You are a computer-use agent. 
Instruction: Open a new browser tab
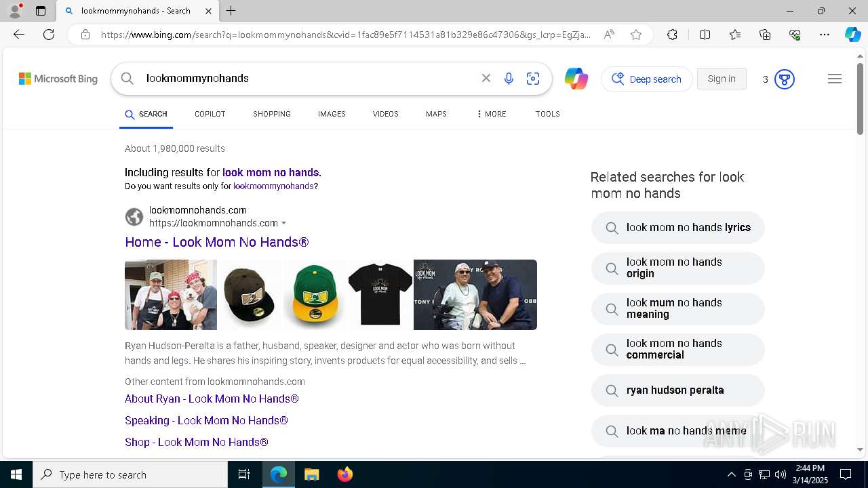231,11
